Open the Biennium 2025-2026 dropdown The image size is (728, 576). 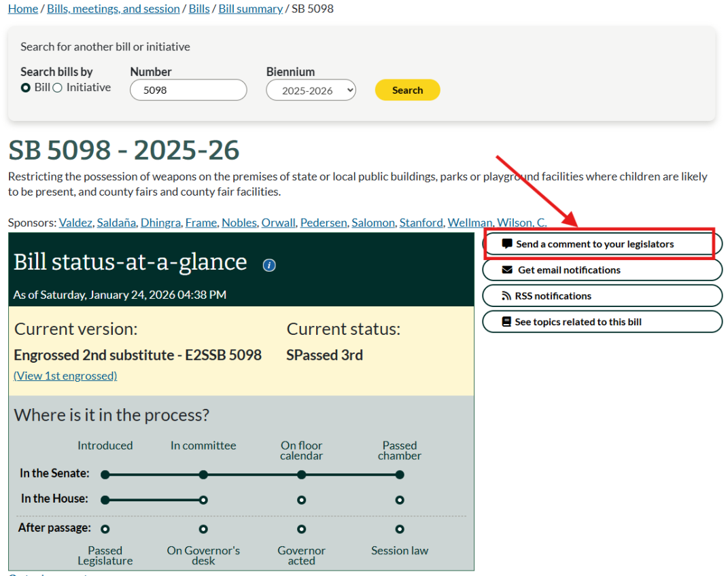pos(311,90)
